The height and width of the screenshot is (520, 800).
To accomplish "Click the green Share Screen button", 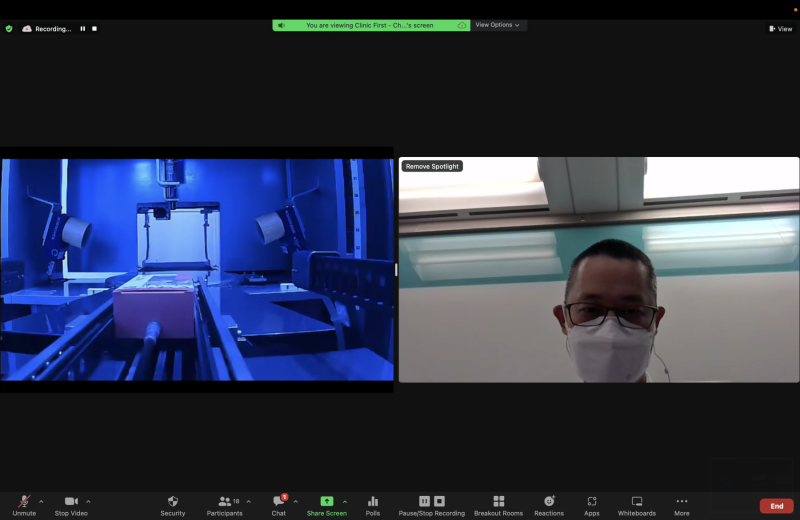I will [327, 506].
